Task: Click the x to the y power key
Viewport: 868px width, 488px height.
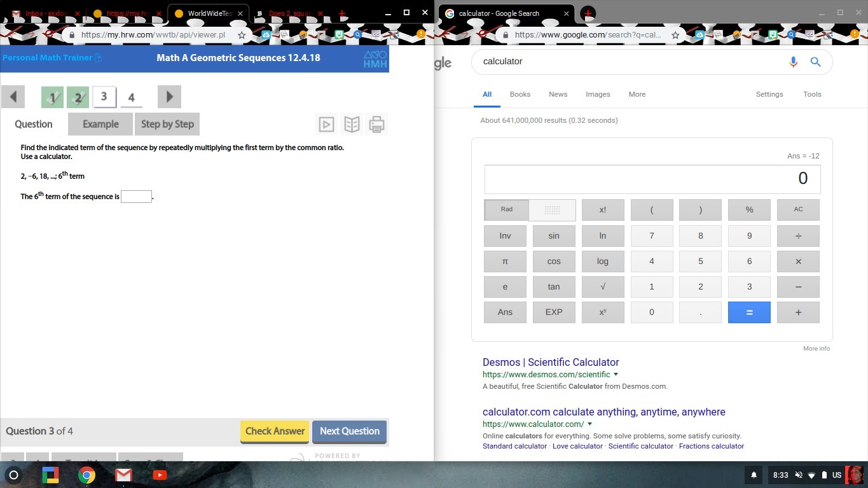Action: coord(603,312)
